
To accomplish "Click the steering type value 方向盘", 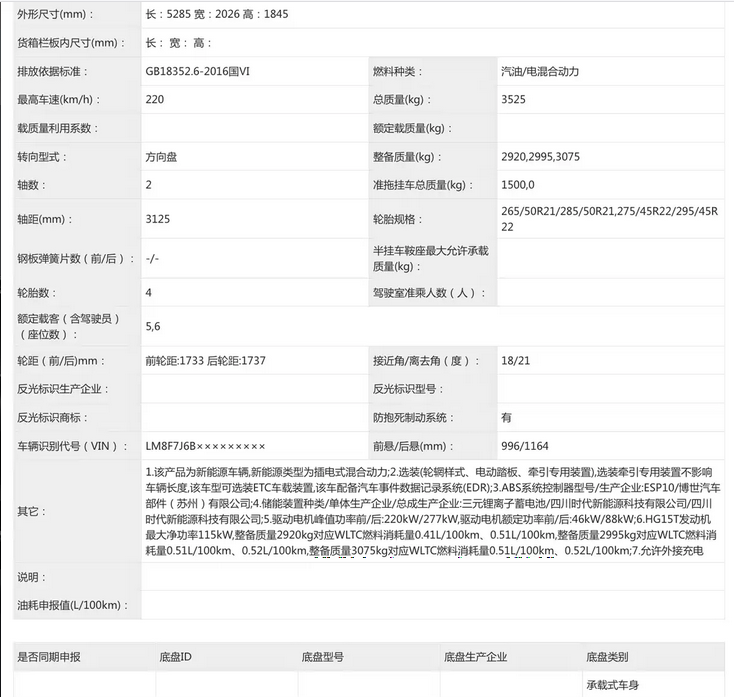I will coord(161,157).
